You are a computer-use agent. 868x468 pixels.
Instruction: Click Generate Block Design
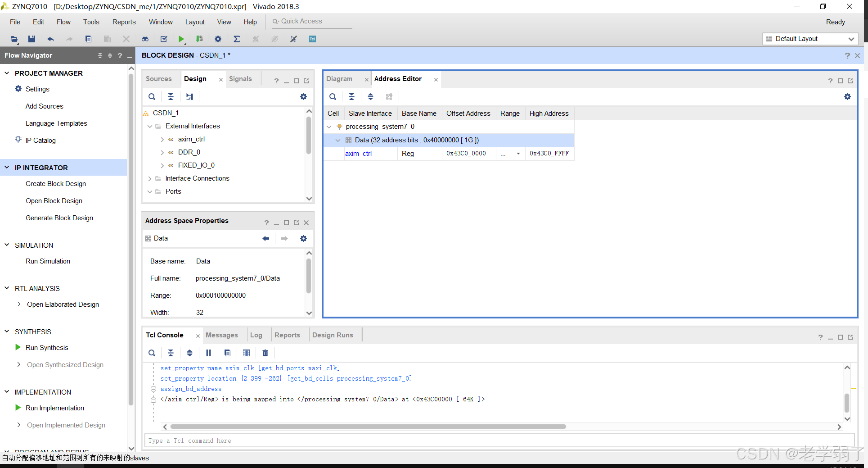[x=59, y=218]
